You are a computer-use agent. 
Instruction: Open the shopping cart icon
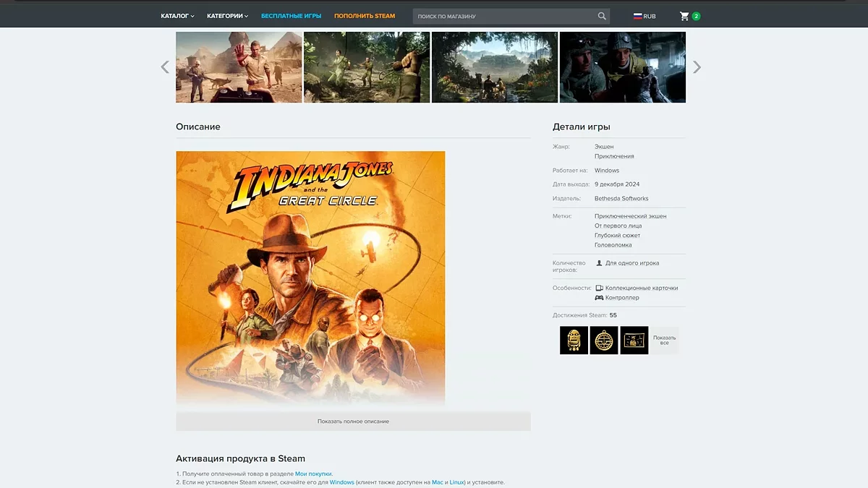coord(684,16)
